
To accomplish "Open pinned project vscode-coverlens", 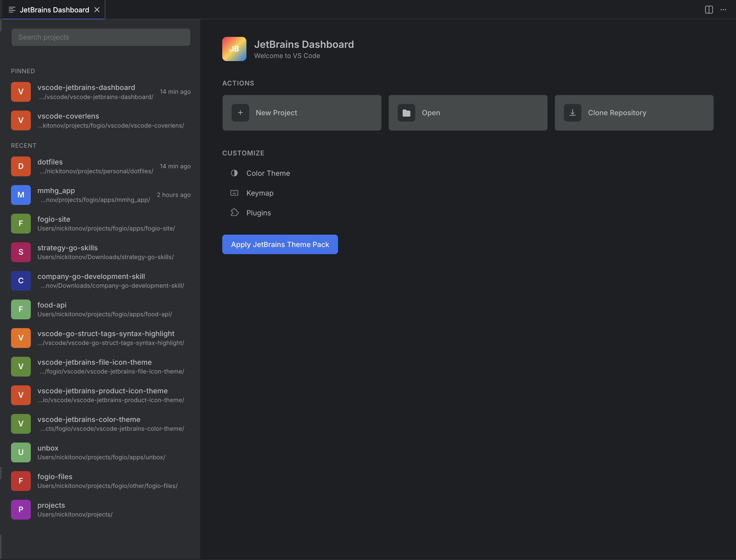I will (101, 120).
